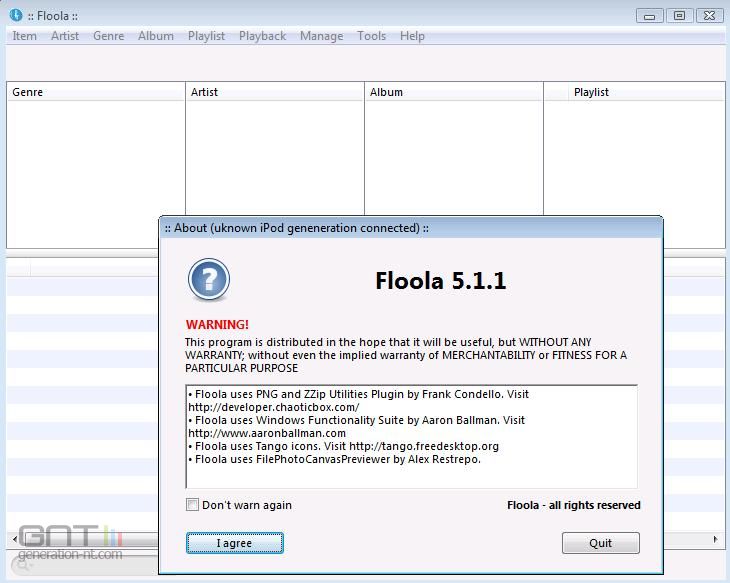730x583 pixels.
Task: Open the Help menu
Action: pyautogui.click(x=412, y=36)
